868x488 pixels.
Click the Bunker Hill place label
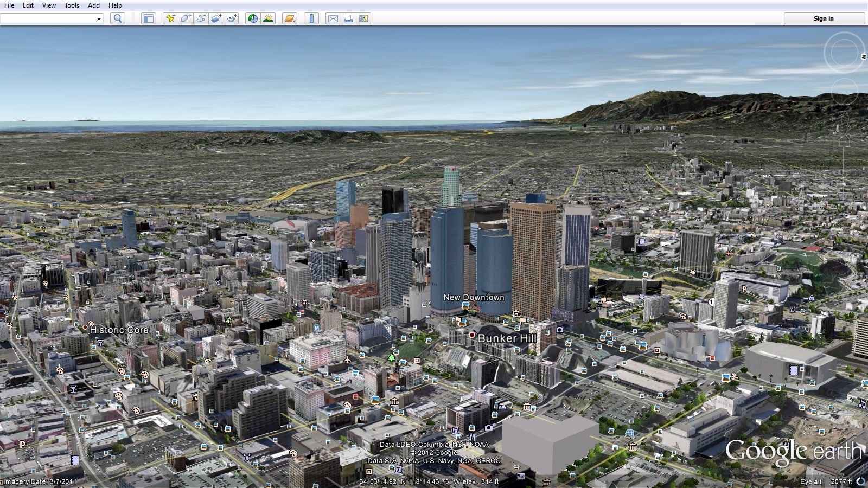click(x=507, y=338)
